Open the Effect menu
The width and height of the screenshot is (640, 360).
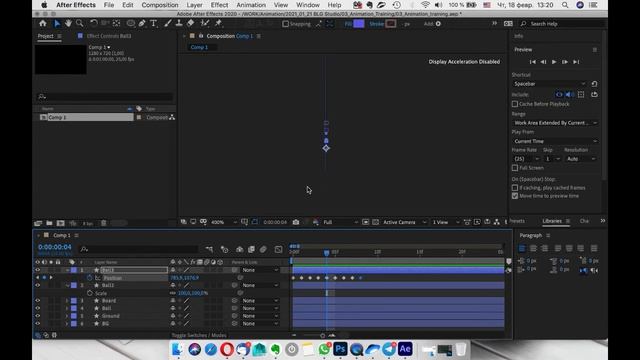[x=219, y=5]
